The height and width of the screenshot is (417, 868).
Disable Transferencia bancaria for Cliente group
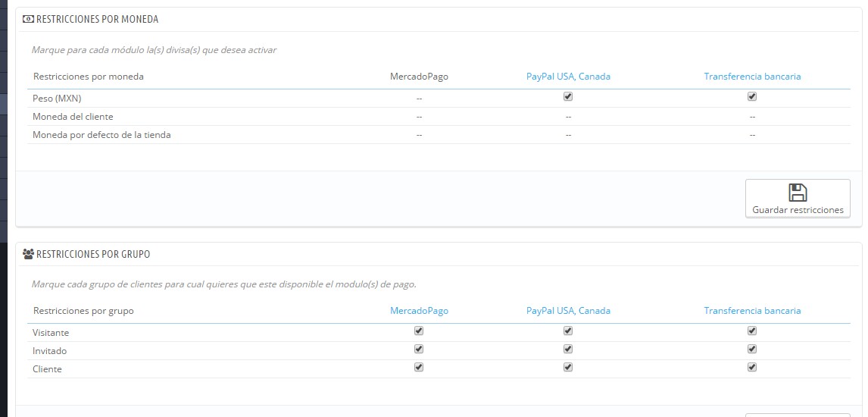click(x=752, y=367)
